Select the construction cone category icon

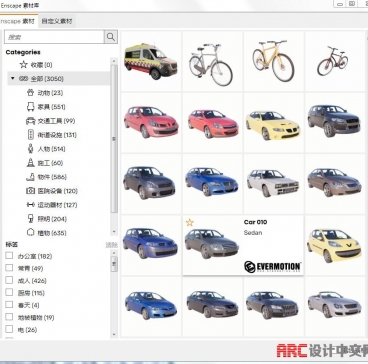pyautogui.click(x=31, y=163)
